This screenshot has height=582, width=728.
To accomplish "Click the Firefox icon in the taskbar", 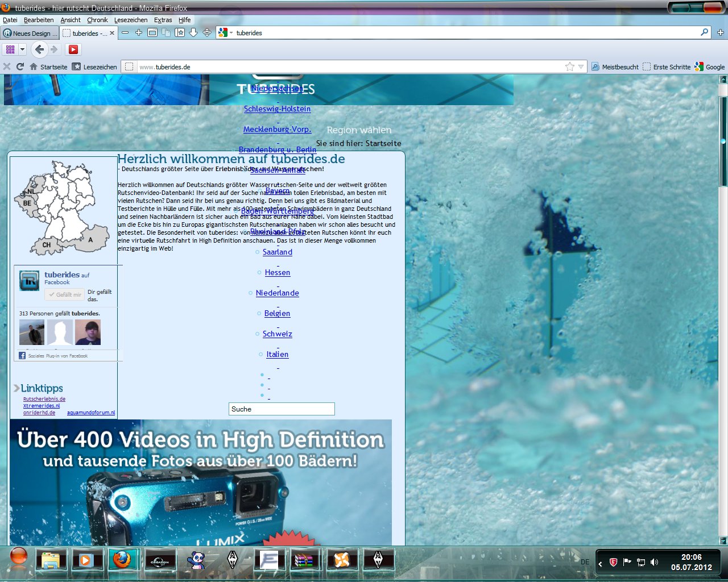I will pos(122,560).
